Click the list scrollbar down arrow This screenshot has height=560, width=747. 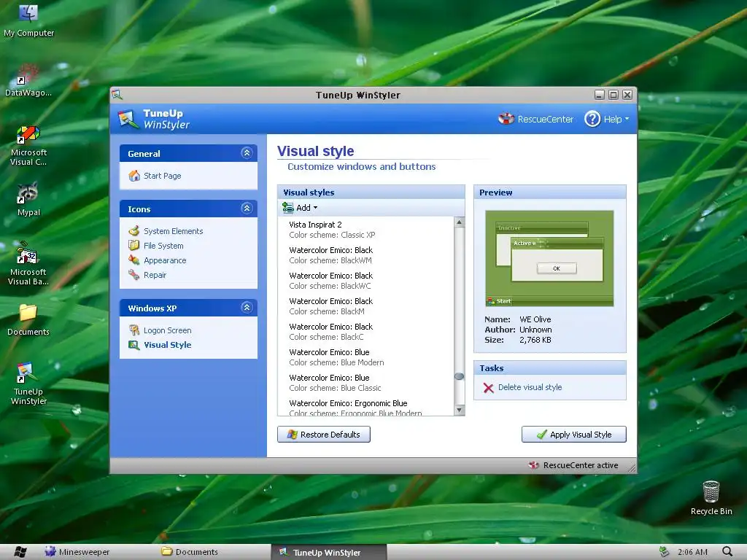pyautogui.click(x=460, y=410)
